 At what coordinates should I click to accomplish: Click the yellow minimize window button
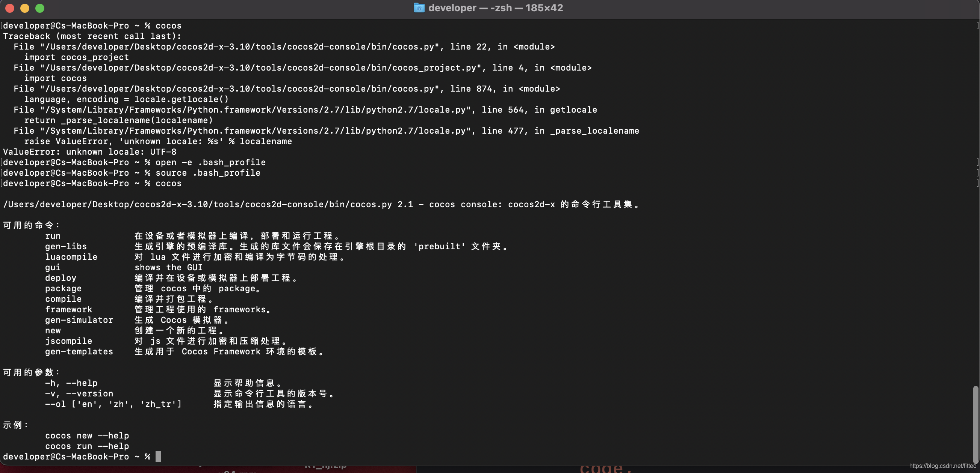click(x=25, y=8)
